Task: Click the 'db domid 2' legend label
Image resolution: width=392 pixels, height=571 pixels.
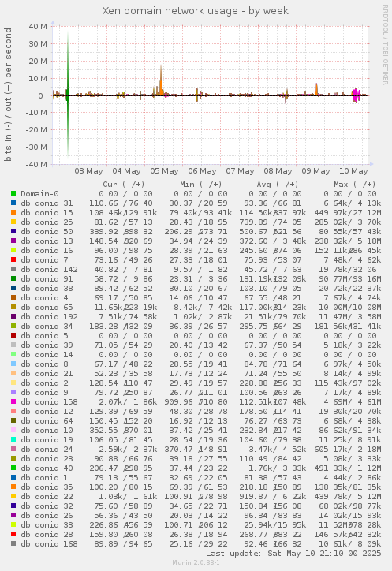Action: 44,383
